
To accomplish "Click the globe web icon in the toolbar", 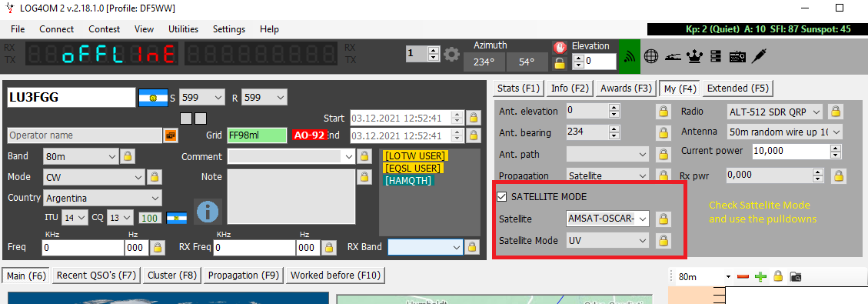I will point(651,55).
